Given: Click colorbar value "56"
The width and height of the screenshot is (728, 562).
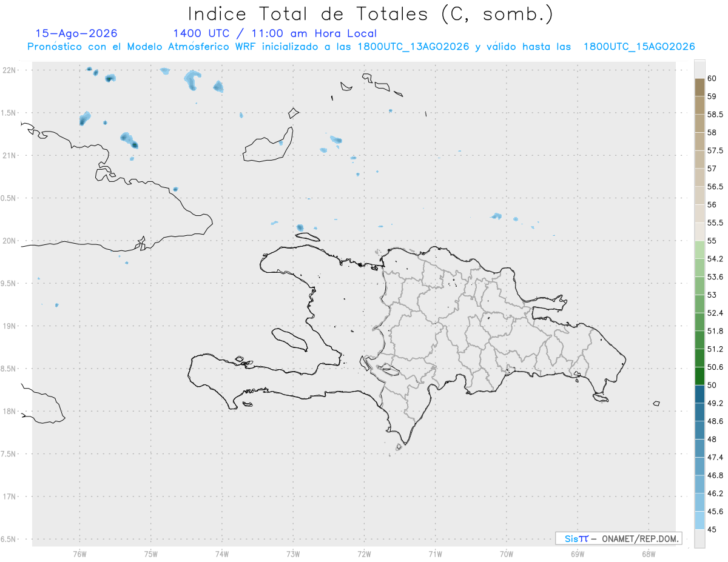Looking at the screenshot, I should click(712, 205).
